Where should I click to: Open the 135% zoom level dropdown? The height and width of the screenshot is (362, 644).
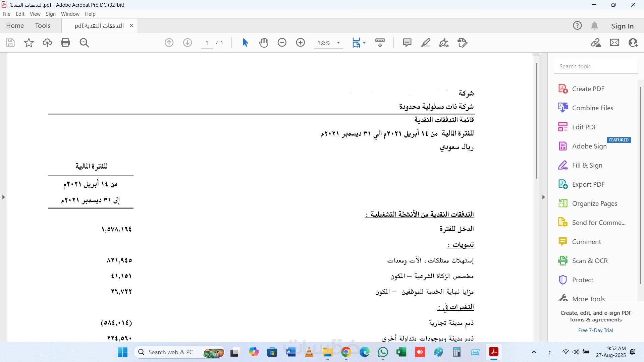pyautogui.click(x=338, y=43)
